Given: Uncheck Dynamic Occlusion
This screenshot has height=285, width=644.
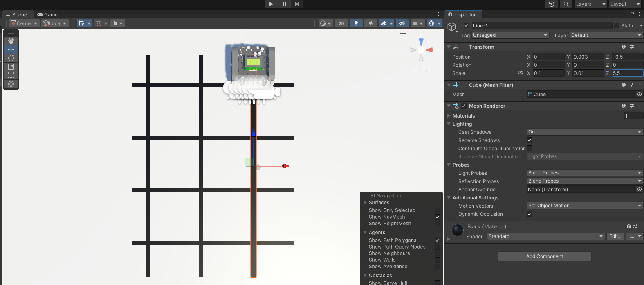Looking at the screenshot, I should (x=530, y=214).
